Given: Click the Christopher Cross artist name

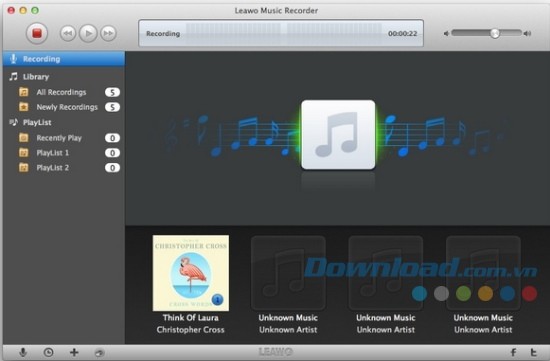Looking at the screenshot, I should coord(190,330).
